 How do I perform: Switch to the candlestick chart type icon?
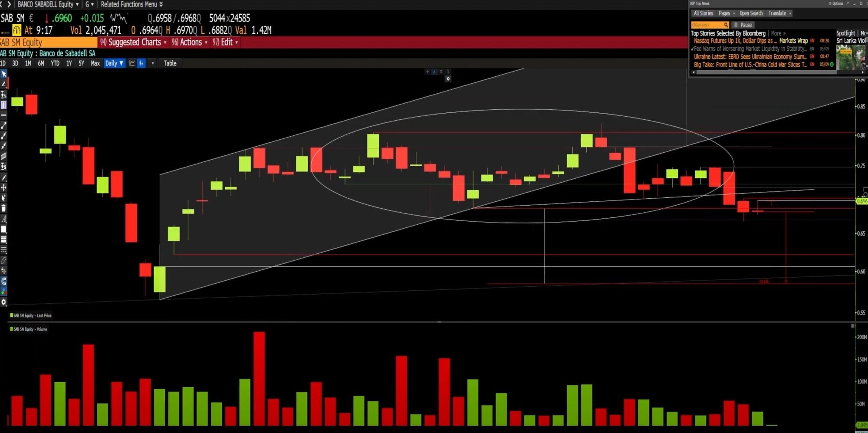pyautogui.click(x=141, y=63)
